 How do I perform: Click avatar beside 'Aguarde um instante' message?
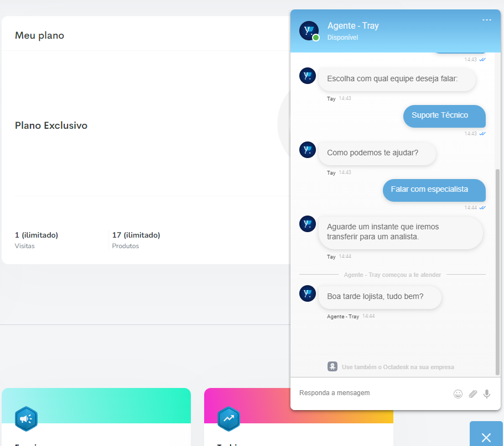[x=308, y=224]
